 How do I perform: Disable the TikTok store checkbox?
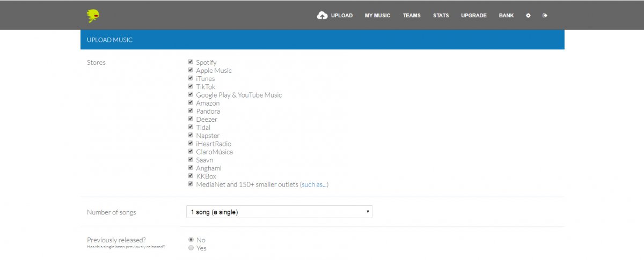tap(191, 86)
